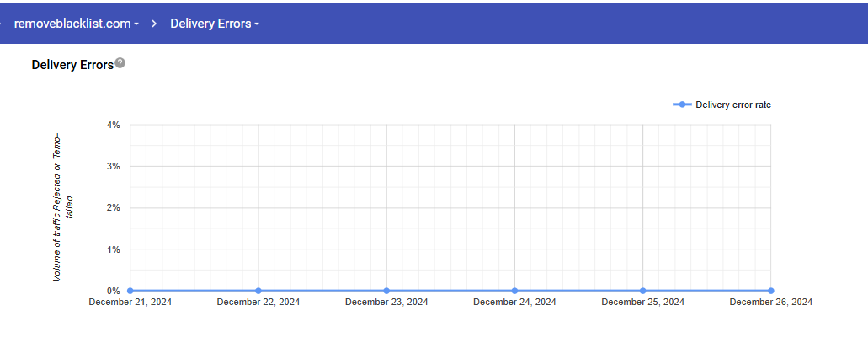The height and width of the screenshot is (343, 868).
Task: Click the blue legend marker icon
Action: coord(681,105)
